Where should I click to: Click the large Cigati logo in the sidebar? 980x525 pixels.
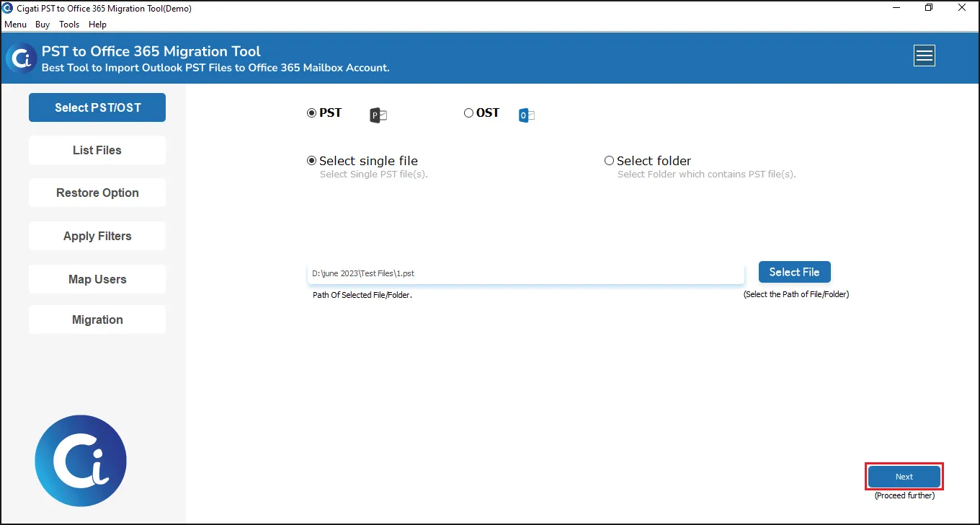[x=81, y=461]
